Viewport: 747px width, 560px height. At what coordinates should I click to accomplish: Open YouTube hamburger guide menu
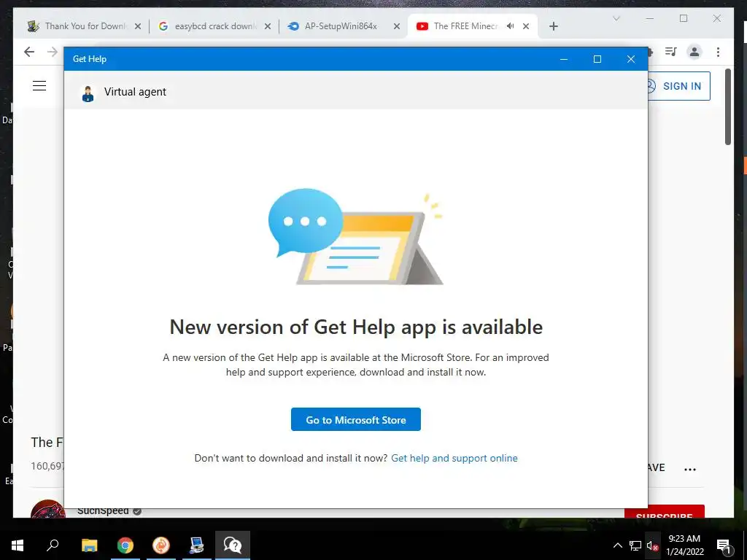[x=39, y=86]
